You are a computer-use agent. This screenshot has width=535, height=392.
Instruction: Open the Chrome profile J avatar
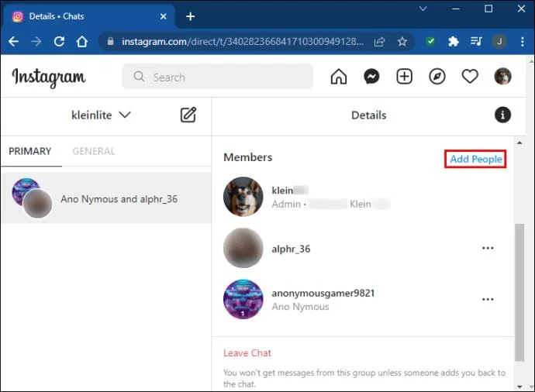499,42
